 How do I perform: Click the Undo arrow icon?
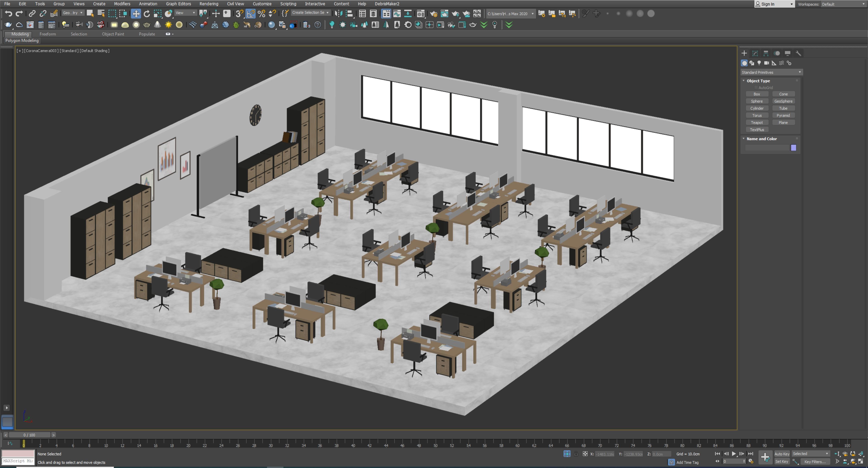pyautogui.click(x=8, y=14)
